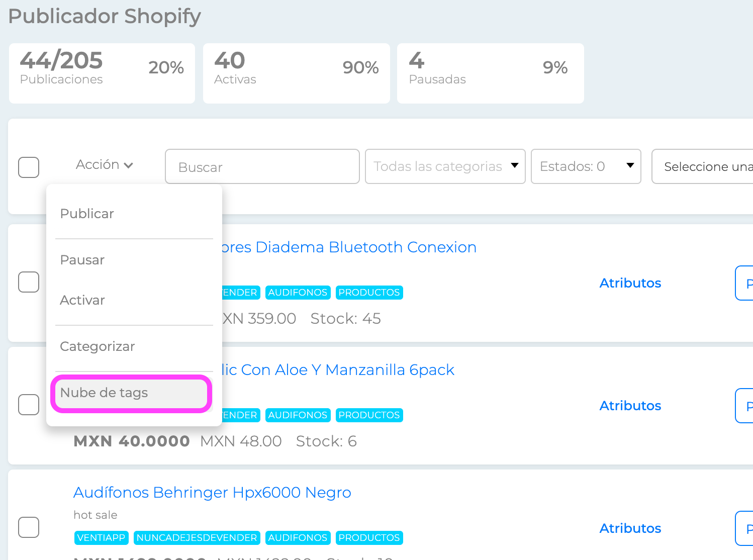Check the Audífonos Behringer product checkbox
This screenshot has width=753, height=560.
tap(29, 527)
